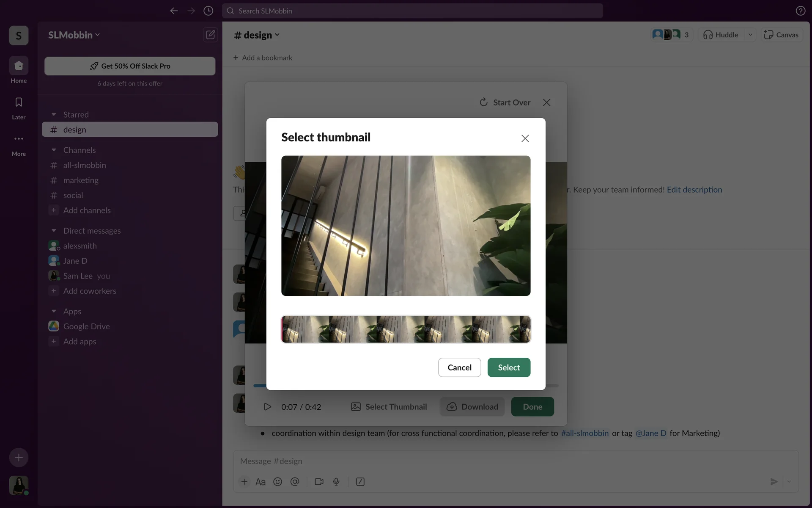Close the Select thumbnail dialog
This screenshot has width=812, height=508.
(x=525, y=138)
